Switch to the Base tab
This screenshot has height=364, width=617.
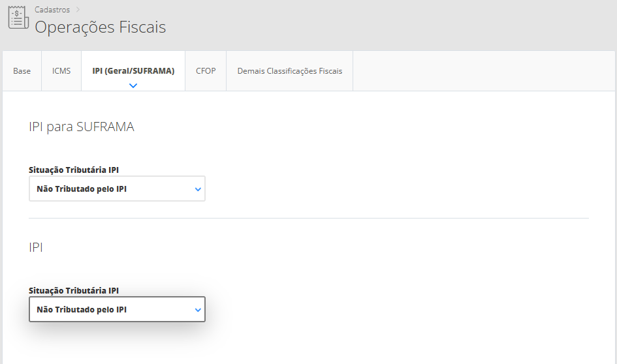click(x=22, y=71)
